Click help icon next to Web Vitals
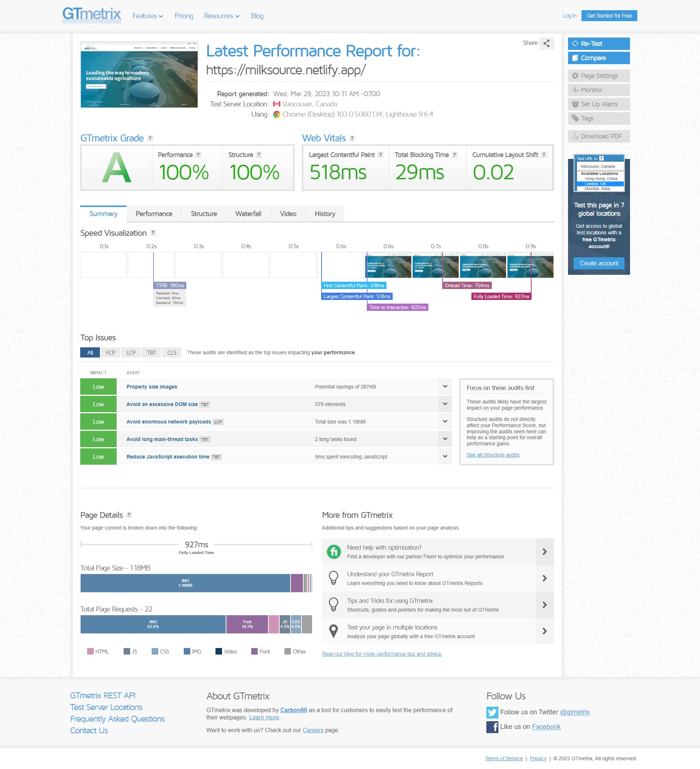 pos(352,138)
